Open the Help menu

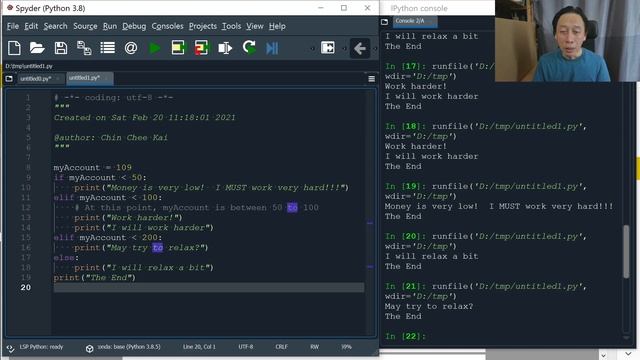(277, 26)
